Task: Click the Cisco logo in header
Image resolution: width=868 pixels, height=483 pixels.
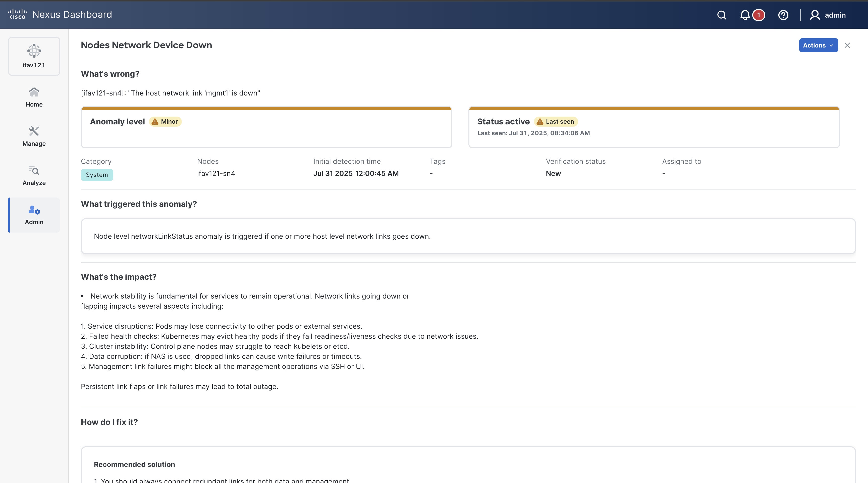Action: click(x=17, y=15)
